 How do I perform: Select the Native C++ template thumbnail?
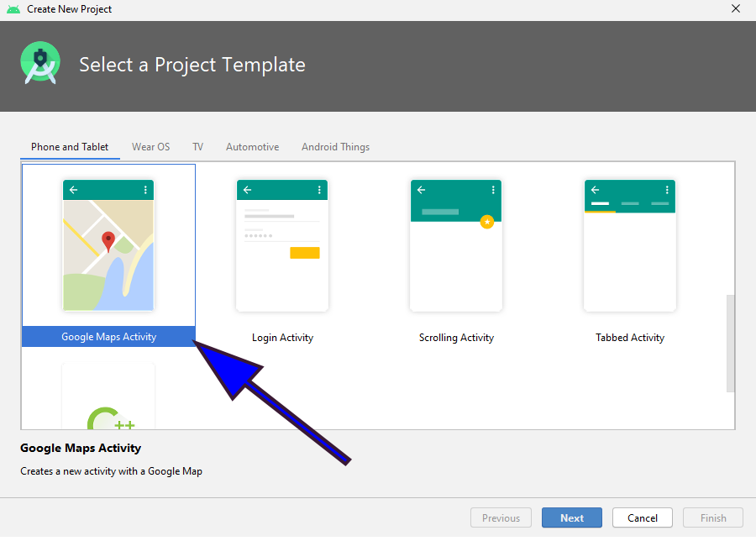(x=108, y=397)
